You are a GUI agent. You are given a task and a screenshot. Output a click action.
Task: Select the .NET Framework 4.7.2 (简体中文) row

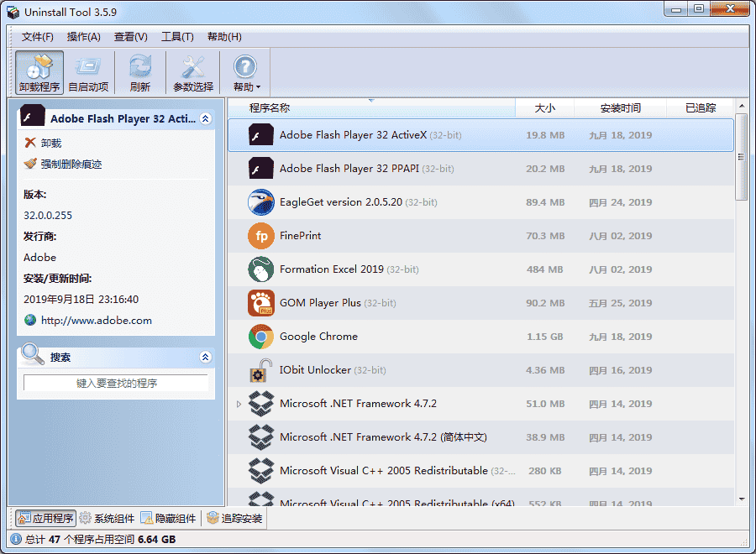click(480, 437)
